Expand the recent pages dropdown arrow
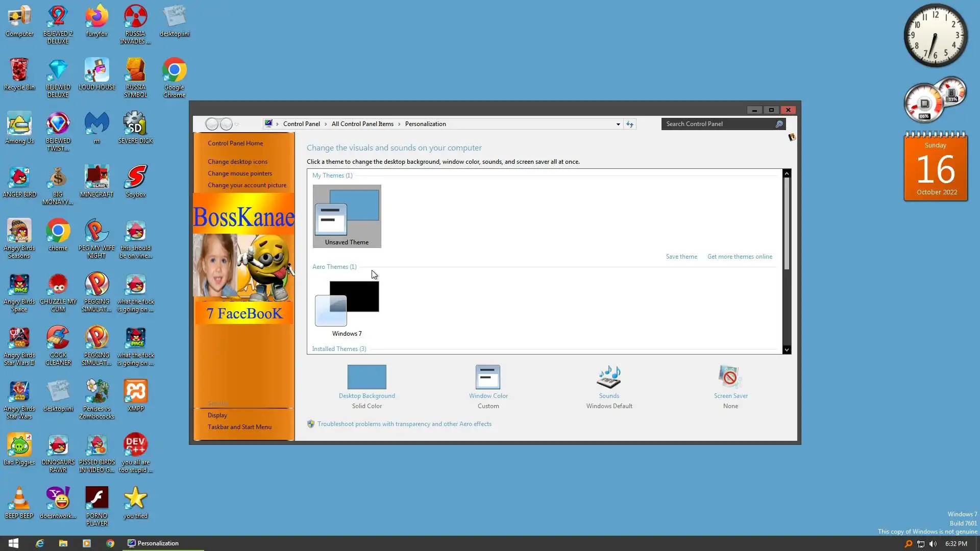The height and width of the screenshot is (551, 980). pos(237,124)
